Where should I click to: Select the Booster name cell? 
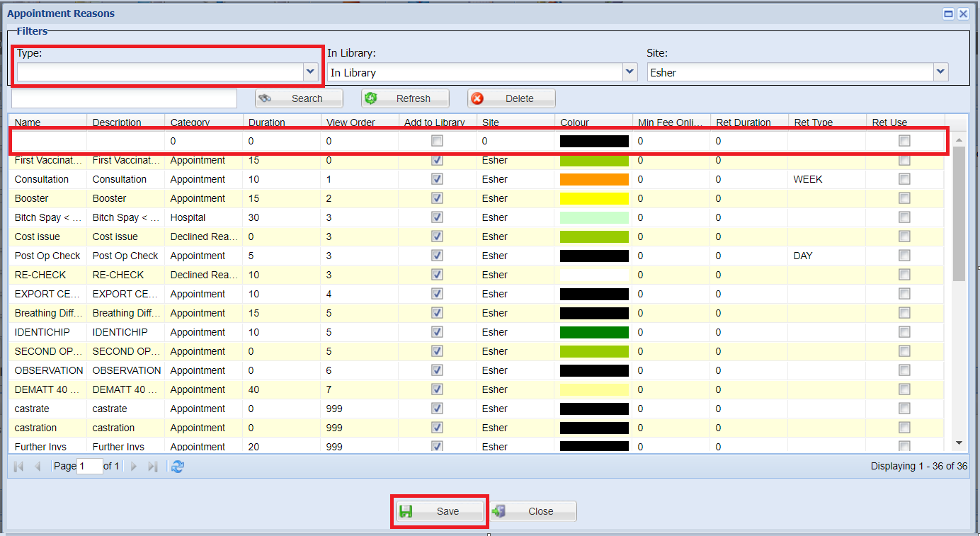point(47,198)
